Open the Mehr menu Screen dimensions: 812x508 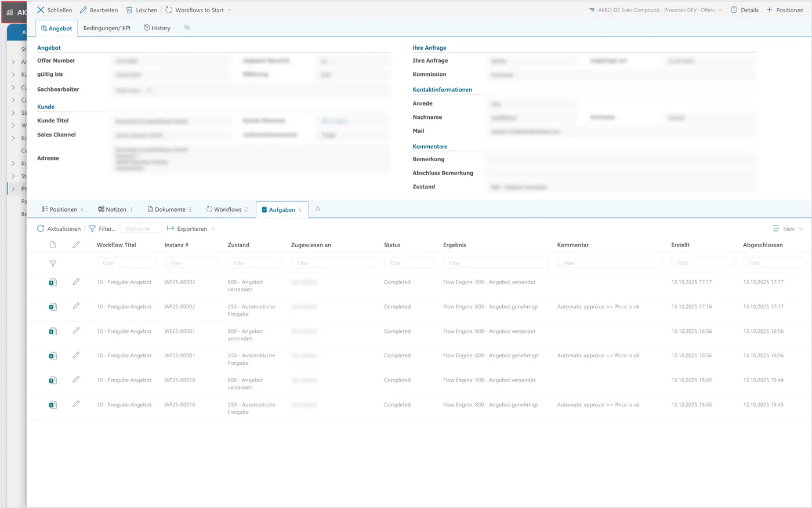pyautogui.click(x=788, y=228)
